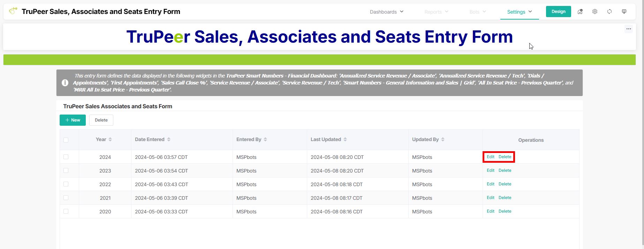Click the presentation screen icon

tap(624, 12)
